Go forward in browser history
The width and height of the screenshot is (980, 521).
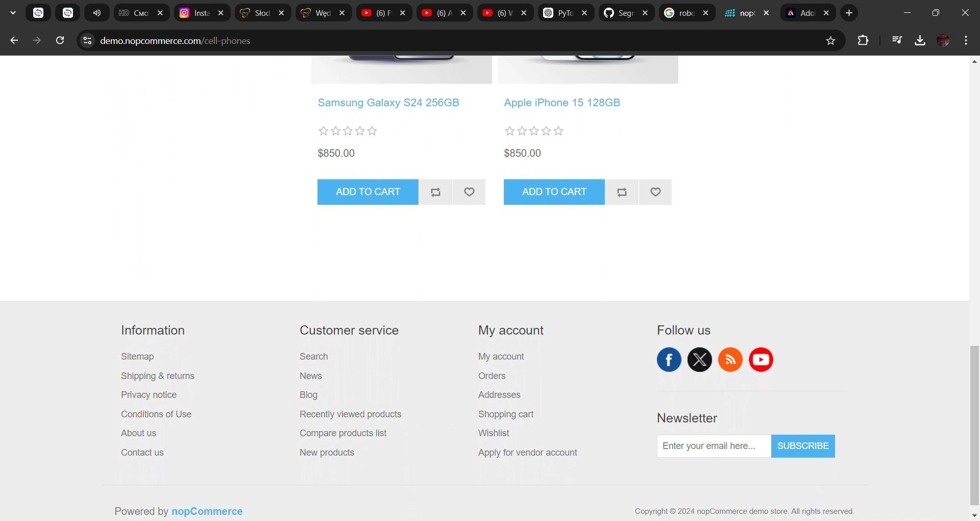pyautogui.click(x=37, y=40)
